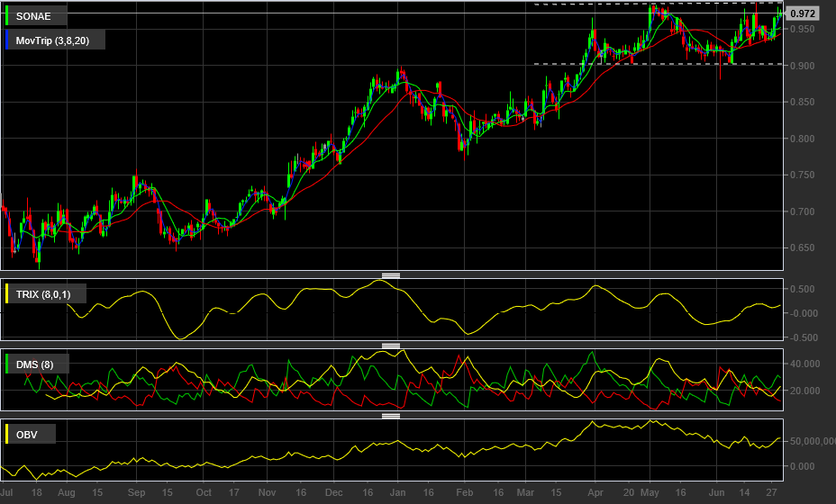The width and height of the screenshot is (836, 504).
Task: Click the yellow TRIX color marker
Action: 8,294
